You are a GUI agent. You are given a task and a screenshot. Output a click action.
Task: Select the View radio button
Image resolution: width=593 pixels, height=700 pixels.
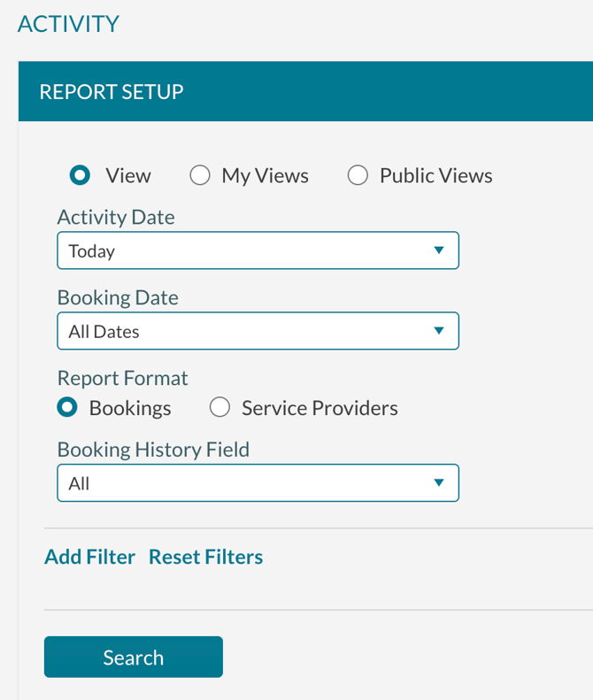(80, 175)
